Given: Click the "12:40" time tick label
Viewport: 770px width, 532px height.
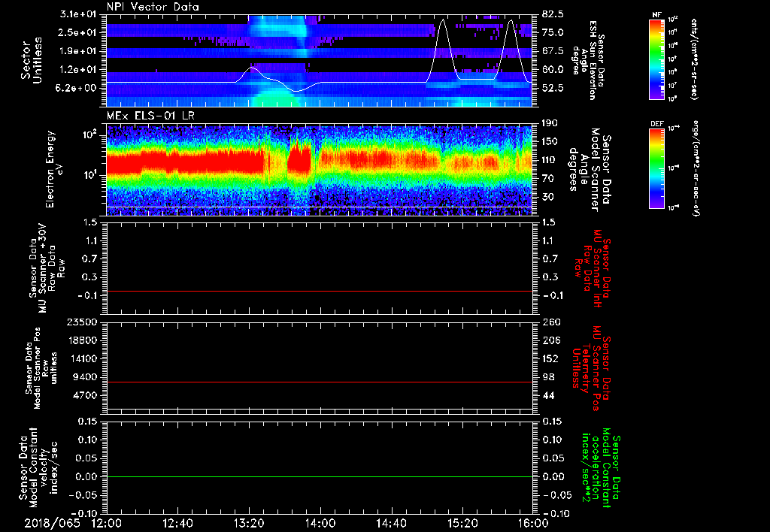Looking at the screenshot, I should (x=177, y=523).
